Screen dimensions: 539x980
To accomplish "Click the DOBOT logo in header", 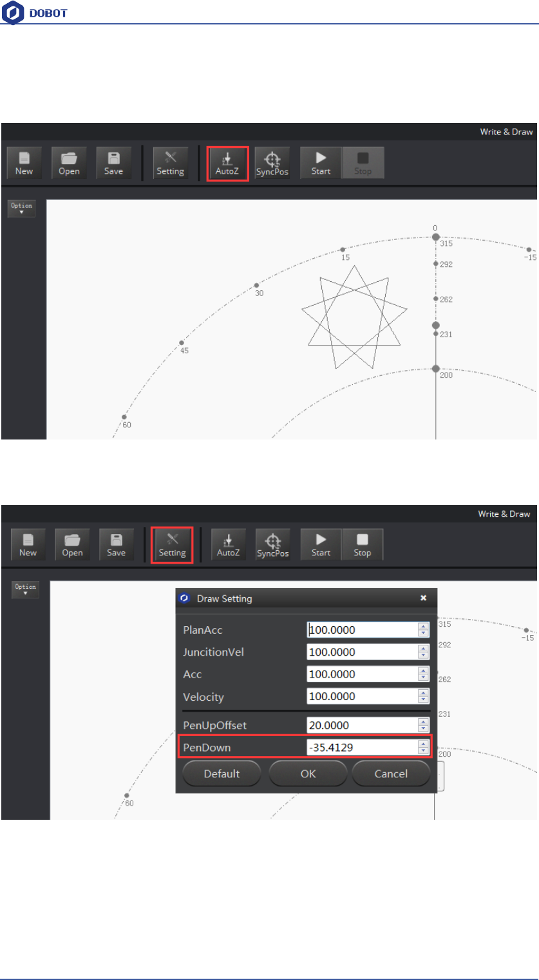I will coord(35,13).
